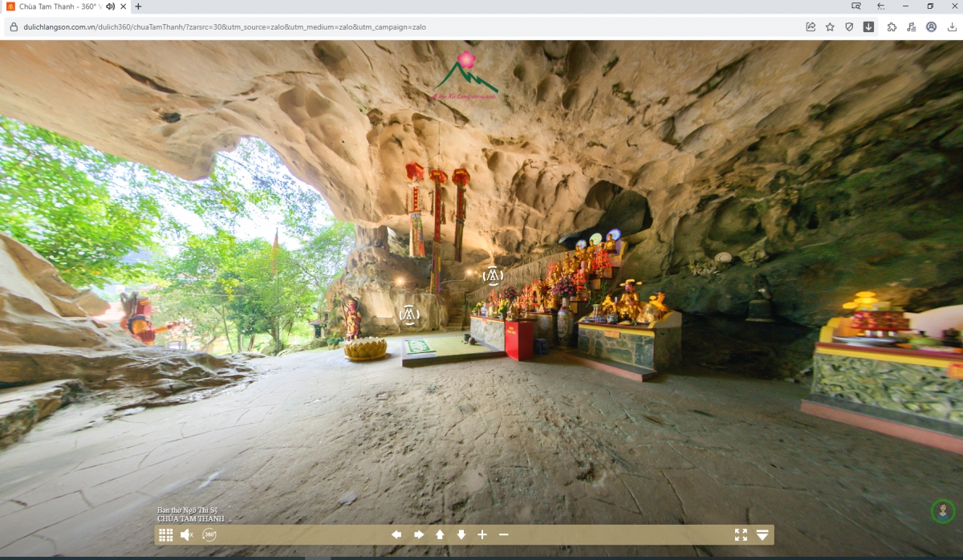Open the green circle guide avatar
This screenshot has height=560, width=963.
[x=942, y=510]
